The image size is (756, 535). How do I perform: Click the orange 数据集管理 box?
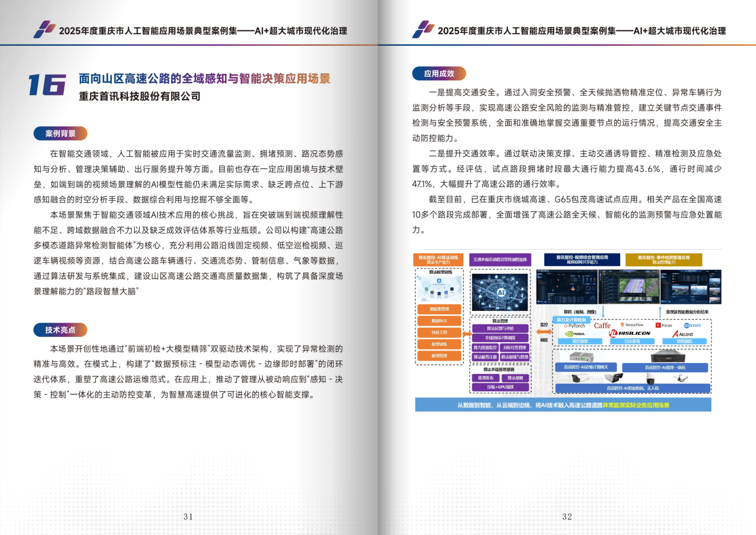[x=439, y=309]
